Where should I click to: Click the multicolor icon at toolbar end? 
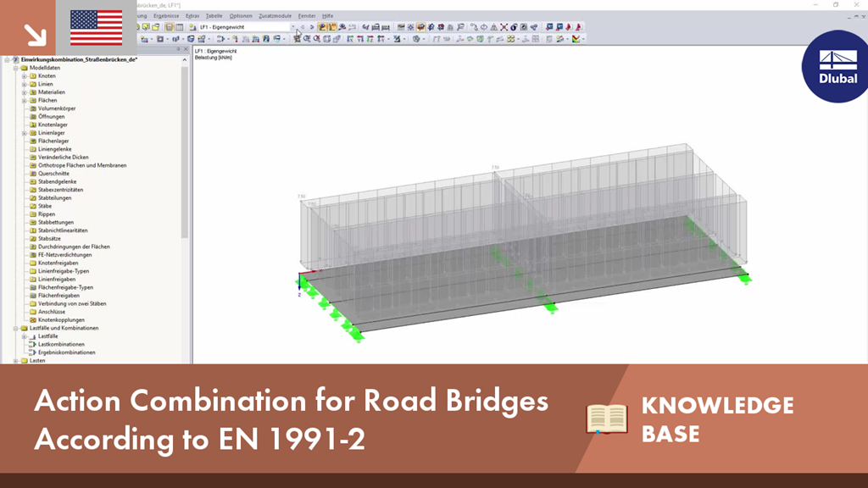pyautogui.click(x=576, y=39)
